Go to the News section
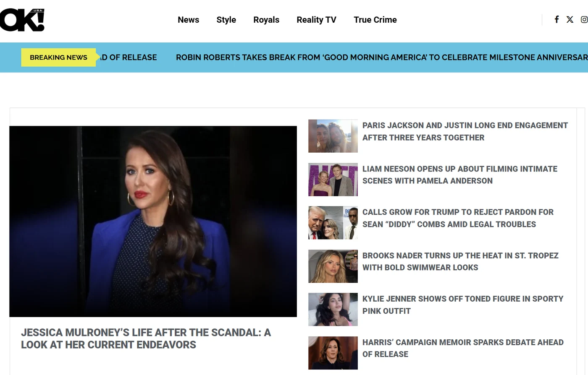The image size is (588, 375). tap(188, 20)
